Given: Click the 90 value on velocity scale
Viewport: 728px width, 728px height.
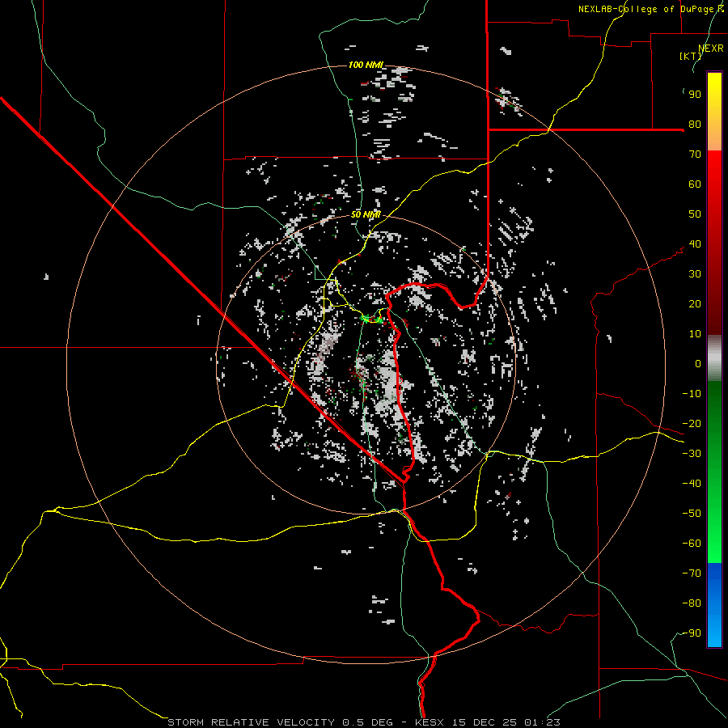Looking at the screenshot, I should pyautogui.click(x=695, y=95).
